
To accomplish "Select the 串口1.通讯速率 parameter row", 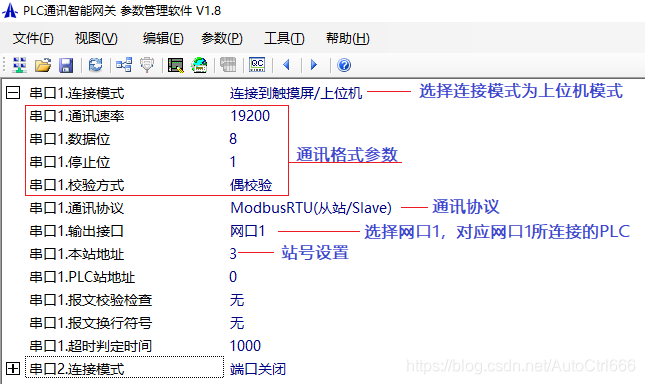I will [77, 116].
